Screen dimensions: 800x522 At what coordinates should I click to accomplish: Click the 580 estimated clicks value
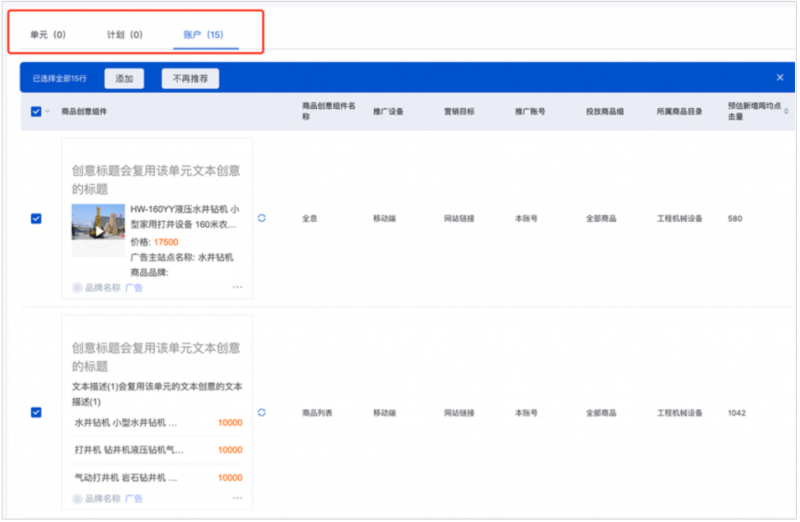coord(735,218)
